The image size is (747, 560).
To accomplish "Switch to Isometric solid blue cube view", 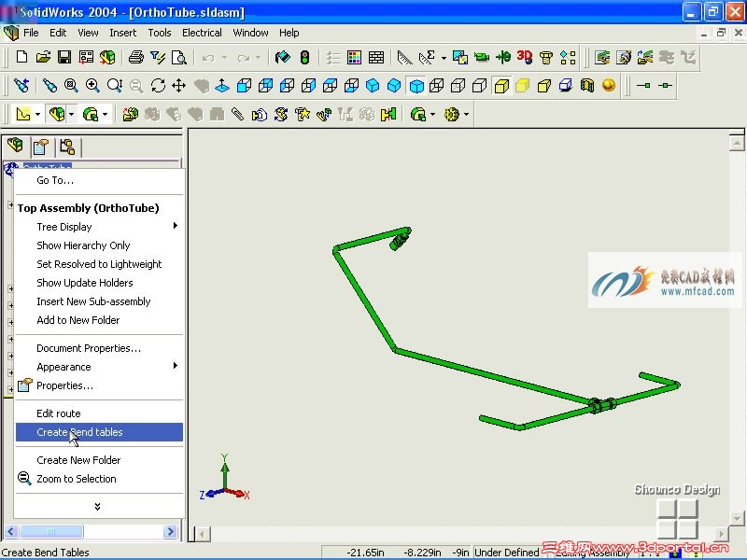I will [x=373, y=86].
